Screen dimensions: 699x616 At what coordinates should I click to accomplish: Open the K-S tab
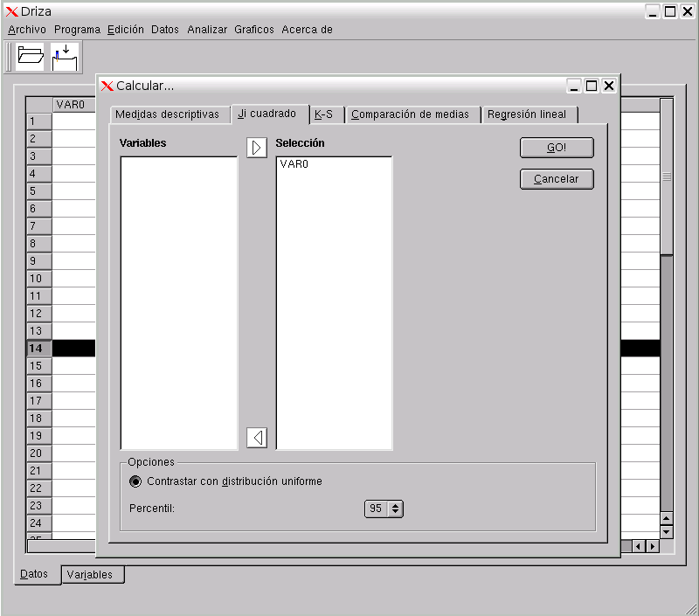(327, 114)
